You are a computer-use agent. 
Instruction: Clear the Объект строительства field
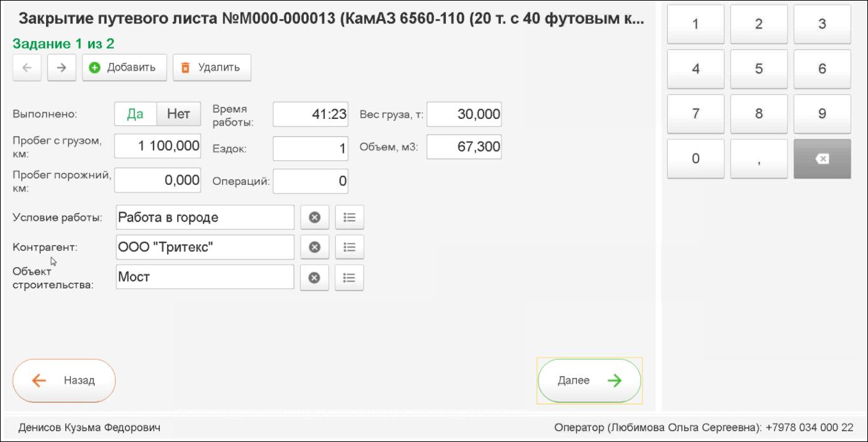tap(314, 278)
